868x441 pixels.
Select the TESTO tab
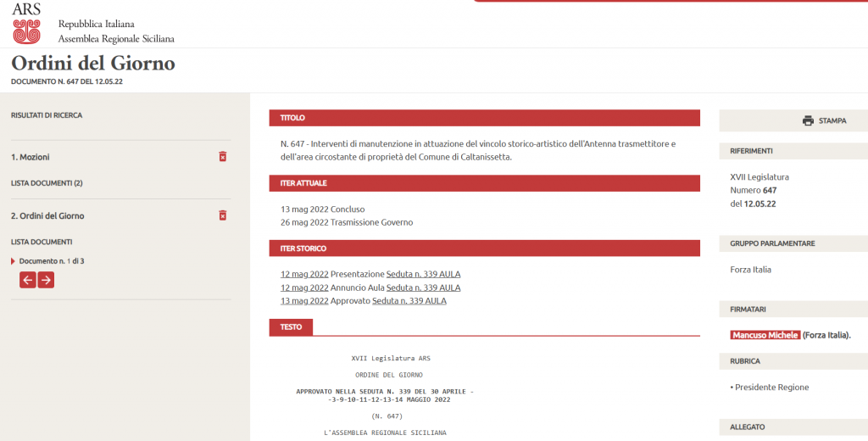click(292, 327)
